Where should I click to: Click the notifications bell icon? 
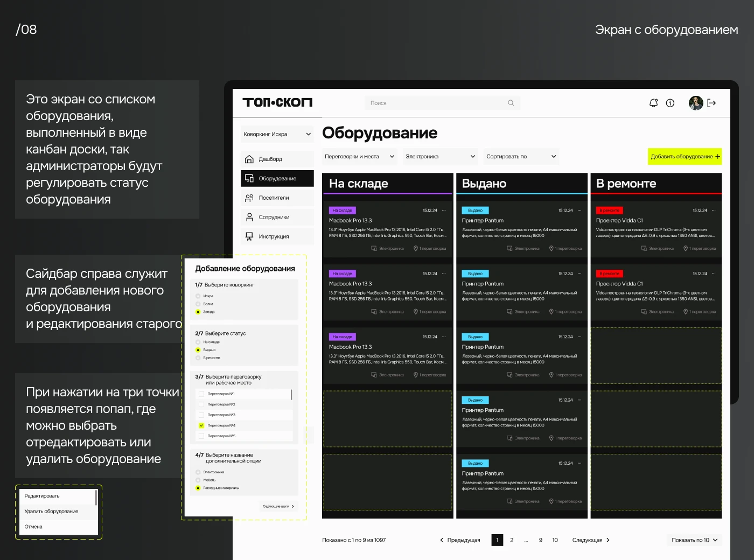[x=653, y=103]
